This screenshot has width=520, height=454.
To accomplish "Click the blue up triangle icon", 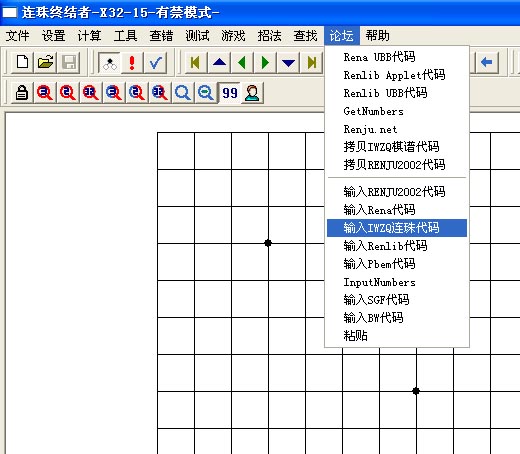I will click(x=219, y=62).
